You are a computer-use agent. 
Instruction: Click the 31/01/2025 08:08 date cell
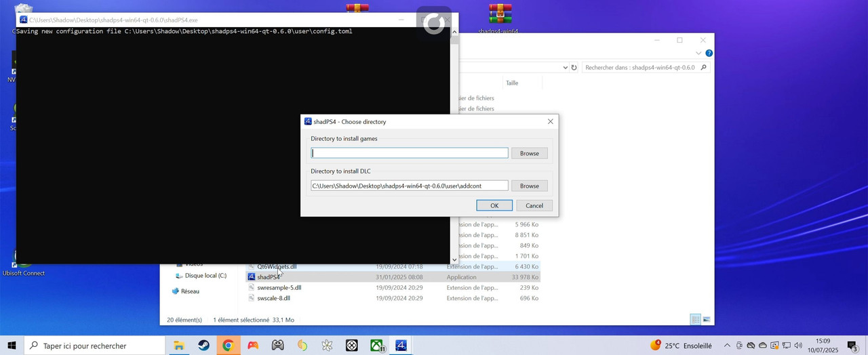pyautogui.click(x=399, y=277)
